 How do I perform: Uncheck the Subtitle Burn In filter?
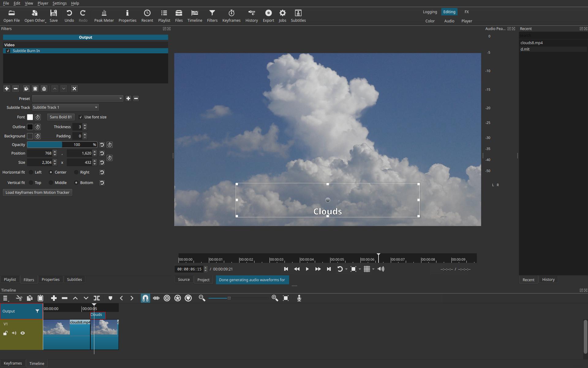[x=8, y=51]
